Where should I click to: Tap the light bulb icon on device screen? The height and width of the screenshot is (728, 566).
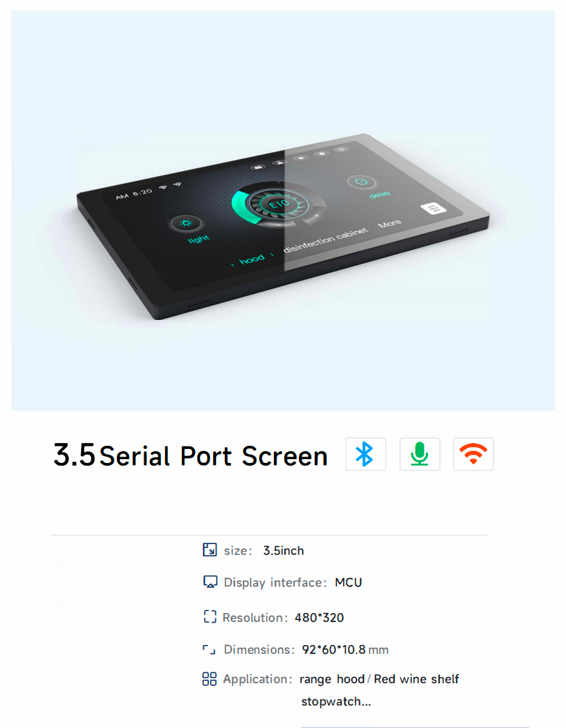pyautogui.click(x=186, y=223)
